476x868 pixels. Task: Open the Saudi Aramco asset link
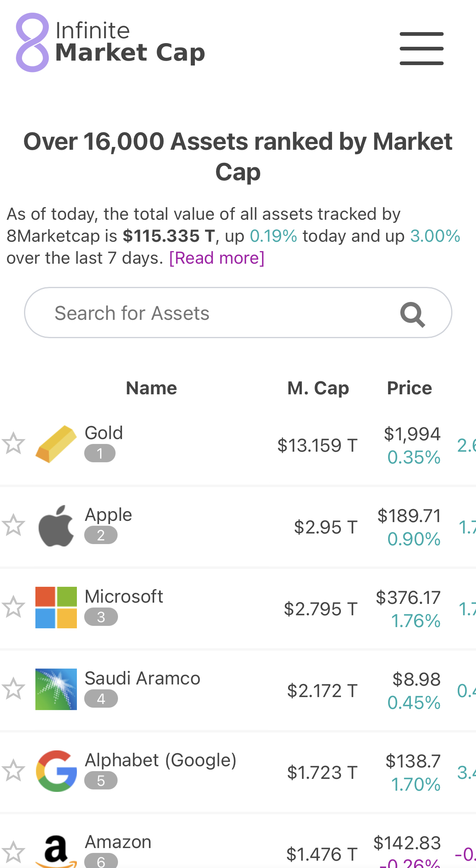pyautogui.click(x=142, y=678)
